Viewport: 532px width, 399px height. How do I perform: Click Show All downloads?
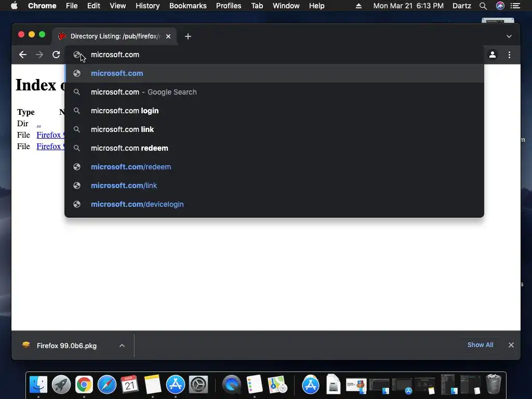pyautogui.click(x=480, y=345)
